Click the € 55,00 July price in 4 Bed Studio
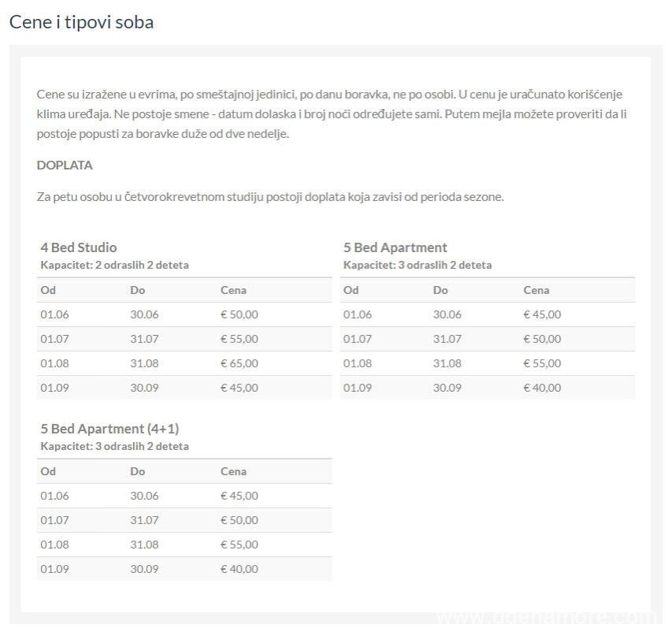 pyautogui.click(x=239, y=339)
